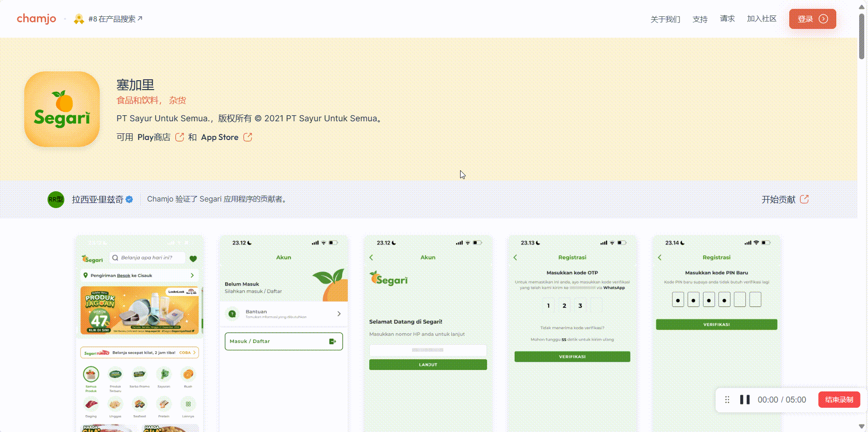Open contributor 拉西亚·里兹奇 profile
The height and width of the screenshot is (432, 868).
click(97, 199)
